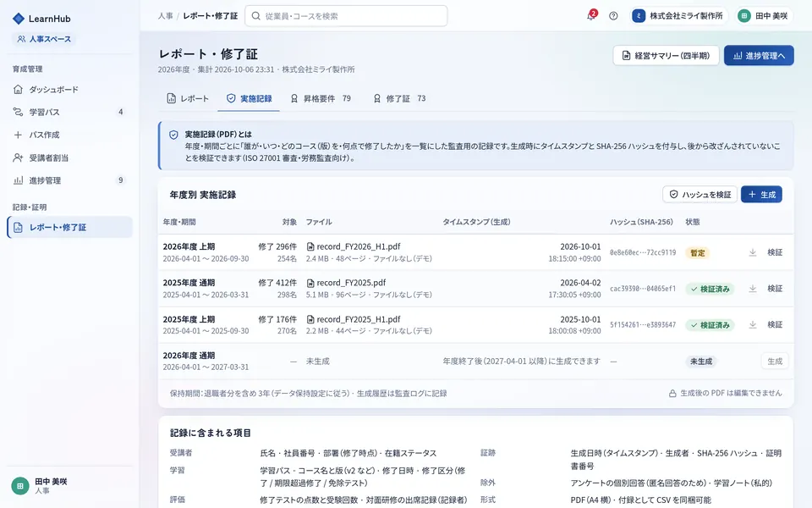Open 進捗管理 from sidebar
The width and height of the screenshot is (812, 508).
69,180
